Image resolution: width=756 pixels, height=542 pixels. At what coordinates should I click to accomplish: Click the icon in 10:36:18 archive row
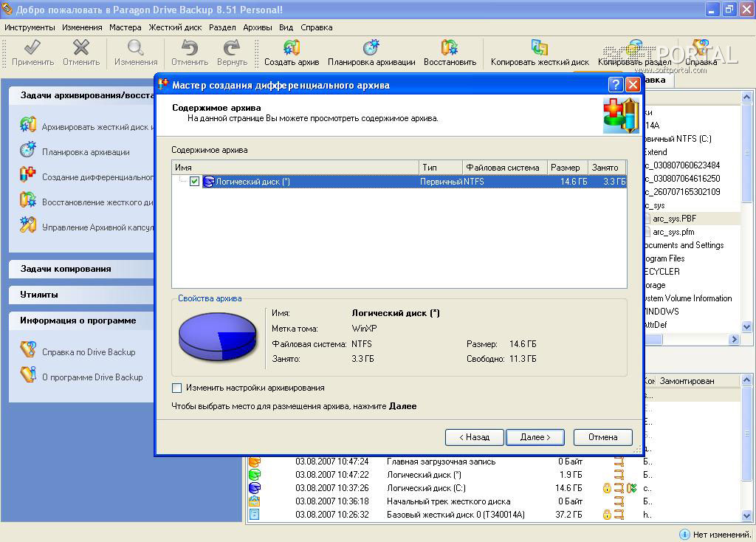255,501
